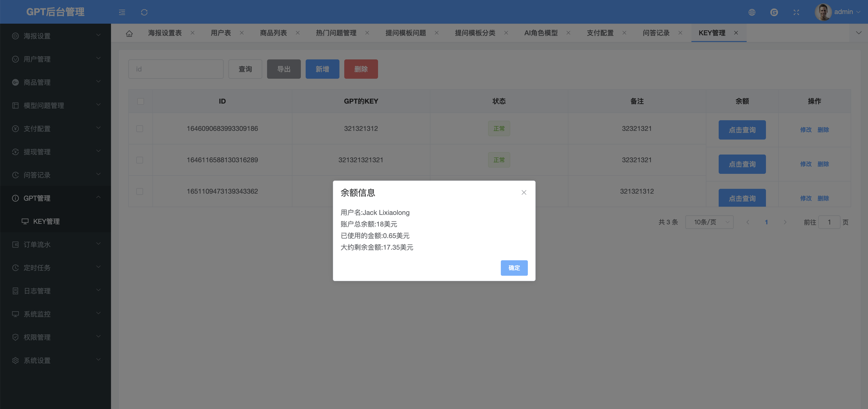Close the 用户表 tab with its X
The width and height of the screenshot is (868, 409).
point(241,33)
